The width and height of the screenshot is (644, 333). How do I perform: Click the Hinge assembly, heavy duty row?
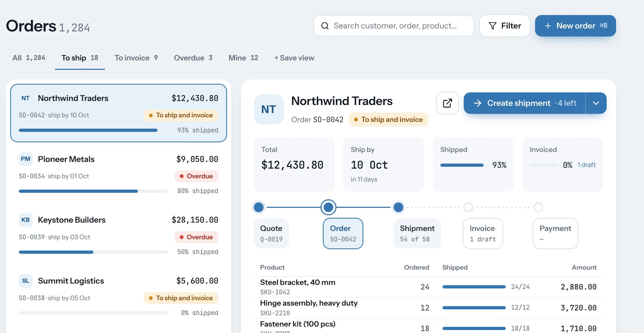[428, 308]
